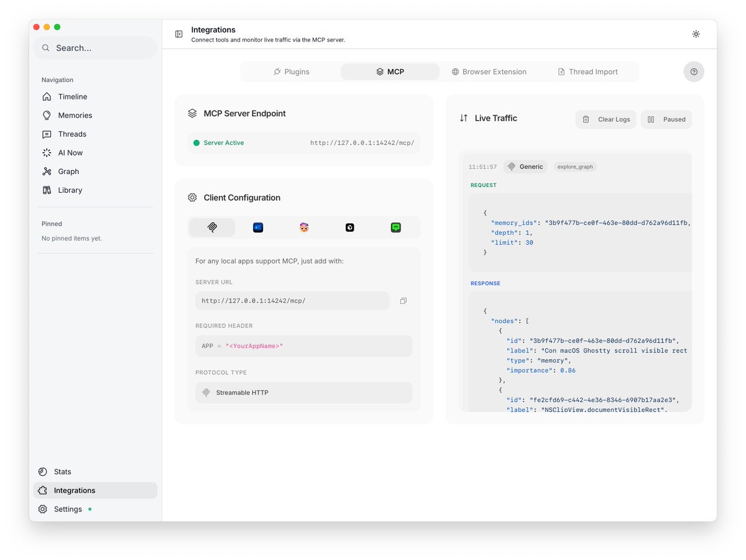Click the required header APP field
746x560 pixels.
pyautogui.click(x=303, y=346)
